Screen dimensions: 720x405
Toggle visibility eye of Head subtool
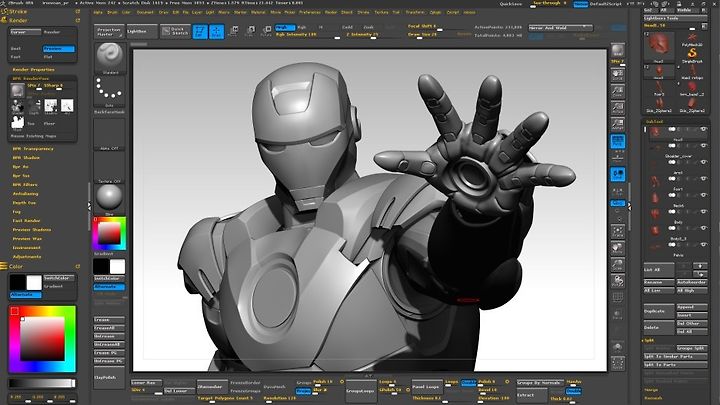[703, 129]
